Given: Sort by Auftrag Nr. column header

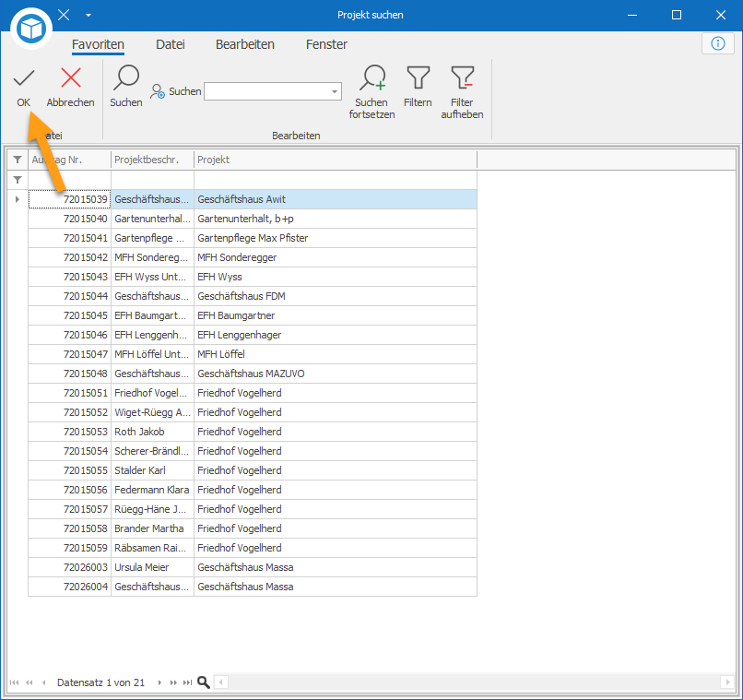Looking at the screenshot, I should (69, 160).
